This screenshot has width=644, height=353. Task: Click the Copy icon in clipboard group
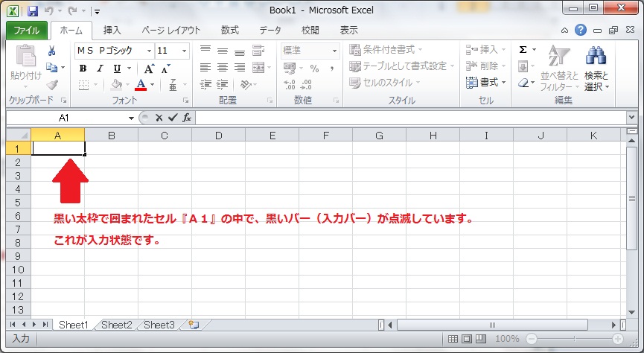pyautogui.click(x=51, y=67)
